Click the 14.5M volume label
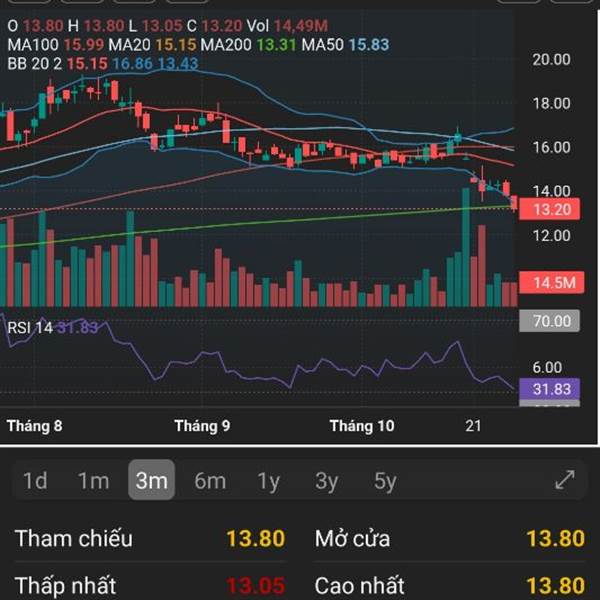Image resolution: width=600 pixels, height=600 pixels. (x=551, y=282)
